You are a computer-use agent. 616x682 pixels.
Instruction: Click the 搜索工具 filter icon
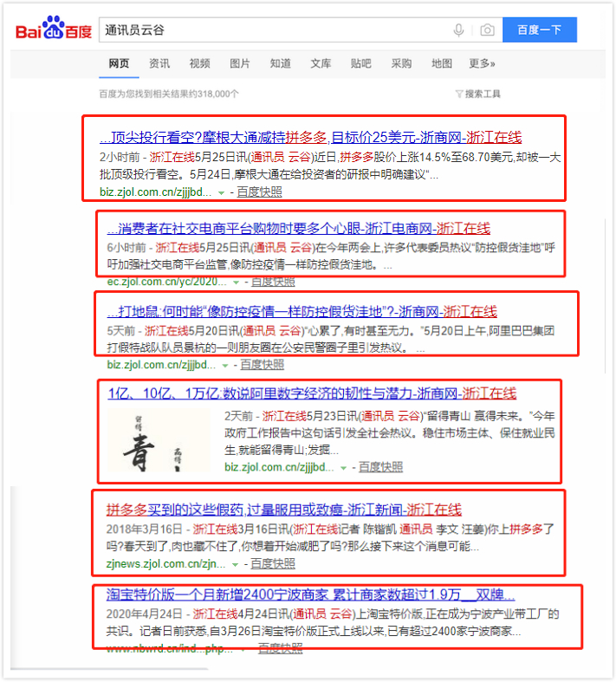(459, 94)
